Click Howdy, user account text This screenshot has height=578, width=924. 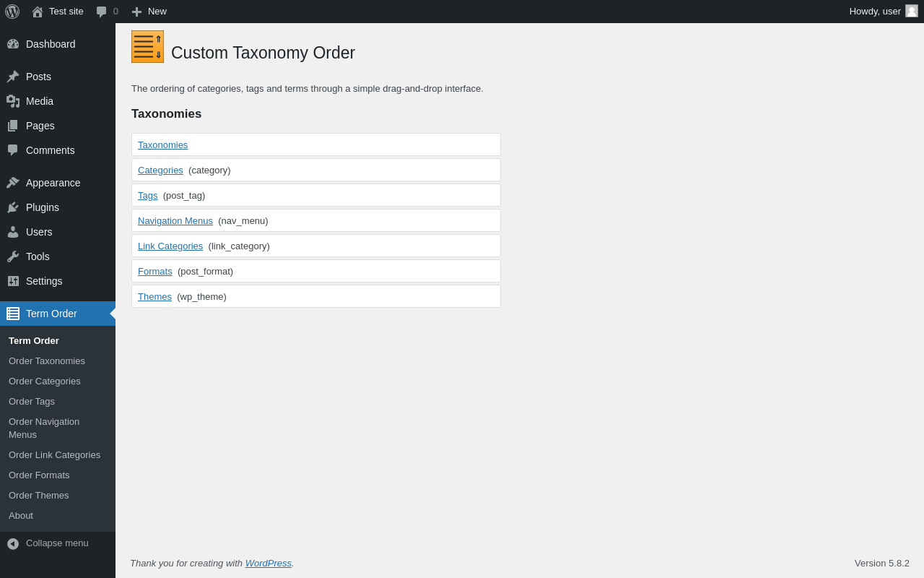coord(875,12)
